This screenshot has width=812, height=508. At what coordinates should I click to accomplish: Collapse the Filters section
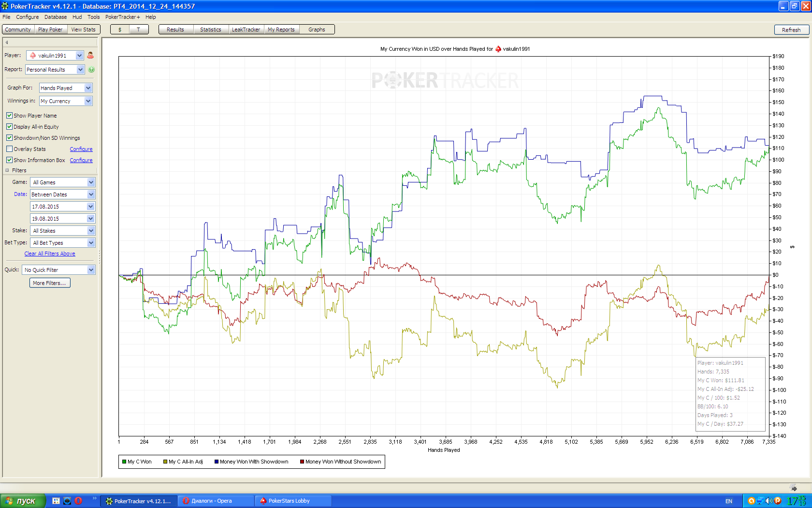pyautogui.click(x=7, y=170)
